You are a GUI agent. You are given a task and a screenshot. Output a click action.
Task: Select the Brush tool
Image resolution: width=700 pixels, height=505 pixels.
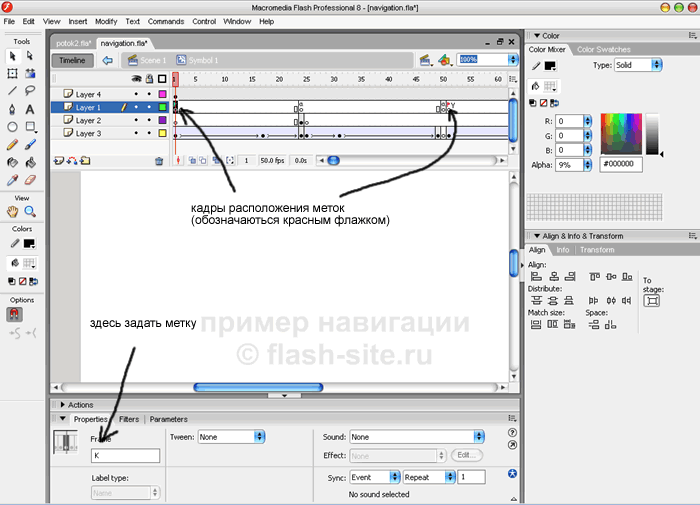30,145
